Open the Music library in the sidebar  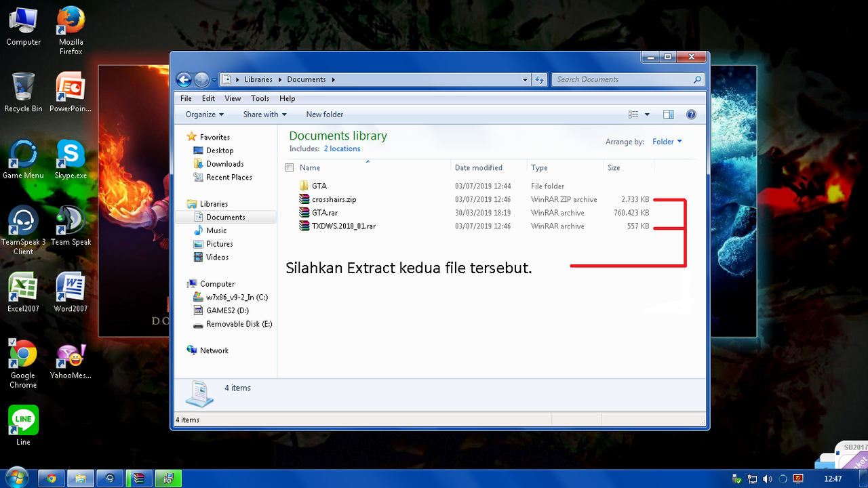coord(216,230)
